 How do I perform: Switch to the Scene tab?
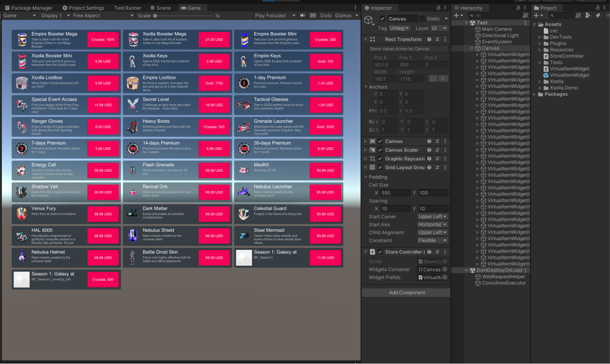[161, 8]
